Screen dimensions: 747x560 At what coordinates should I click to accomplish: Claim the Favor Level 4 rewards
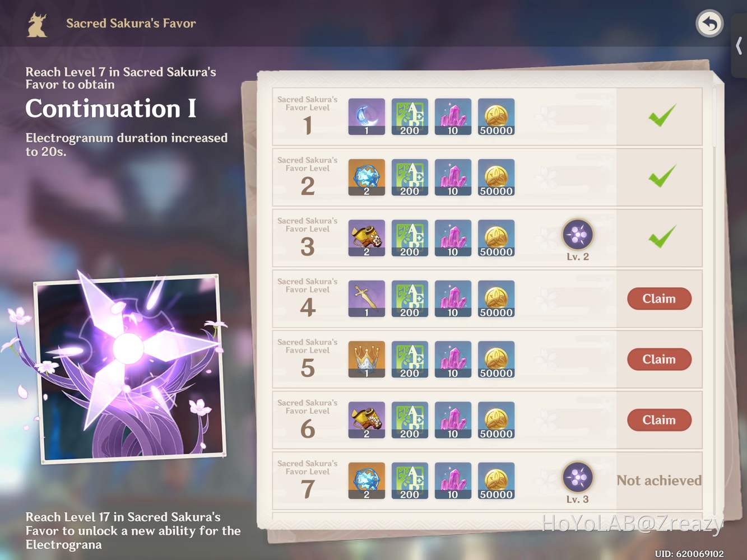click(x=659, y=298)
